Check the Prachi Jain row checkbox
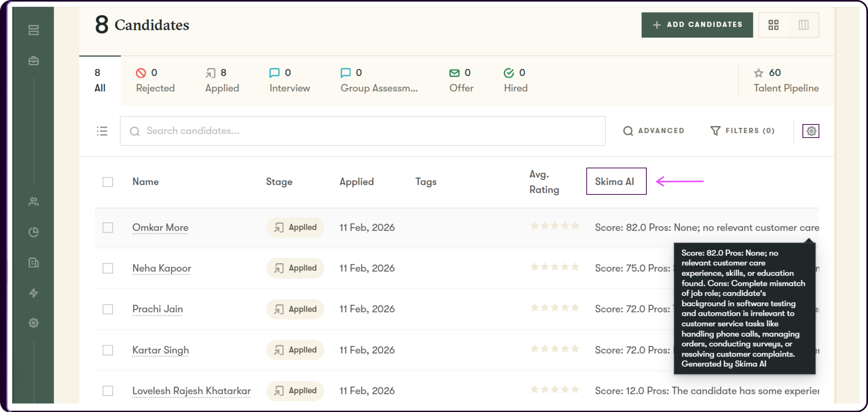Viewport: 868px width, 412px height. [108, 309]
